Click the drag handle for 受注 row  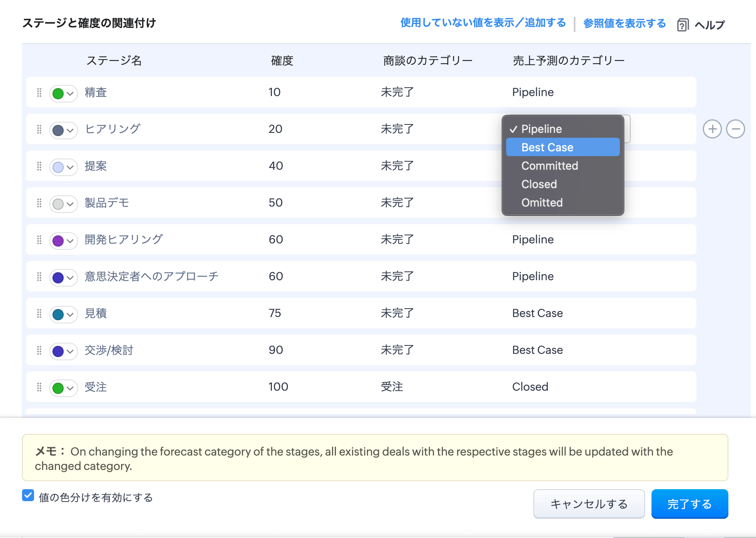point(39,387)
